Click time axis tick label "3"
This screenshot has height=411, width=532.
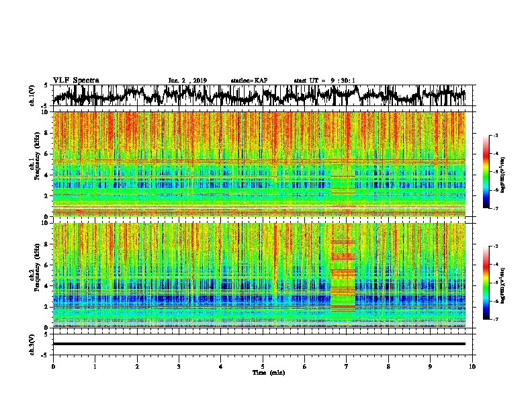[179, 367]
